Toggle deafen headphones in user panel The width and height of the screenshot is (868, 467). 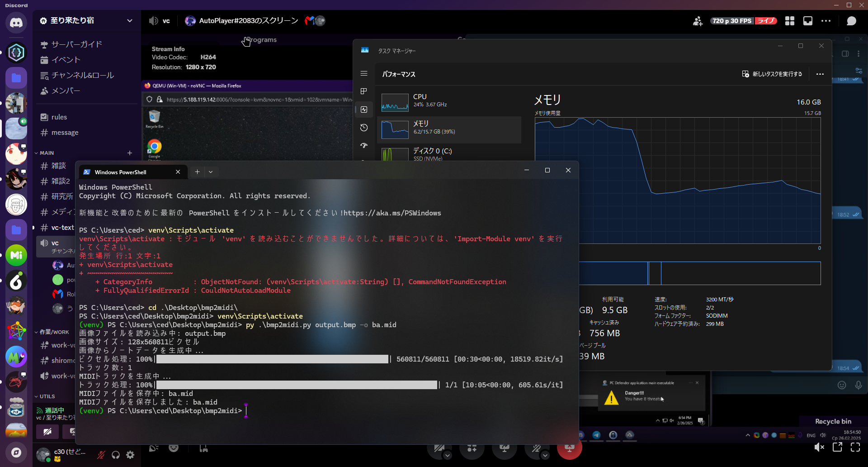(116, 455)
